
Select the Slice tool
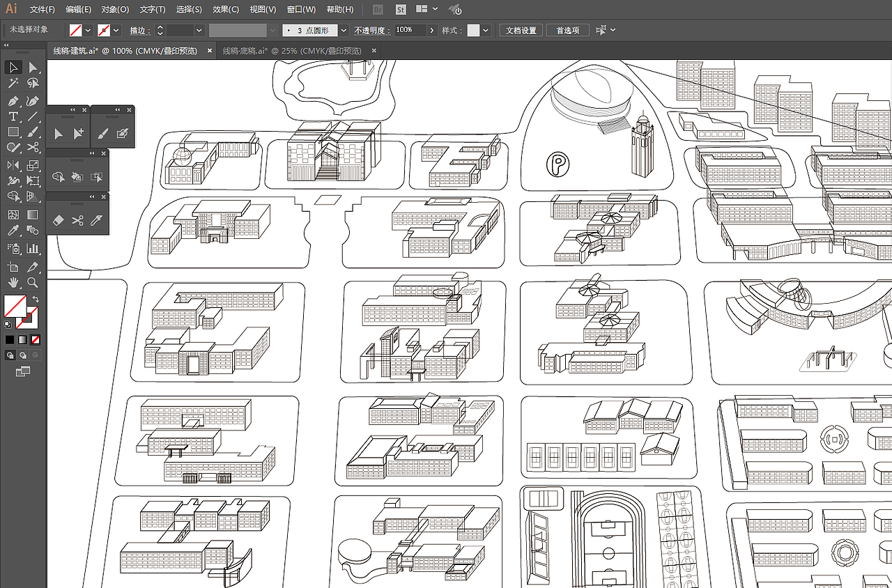33,267
